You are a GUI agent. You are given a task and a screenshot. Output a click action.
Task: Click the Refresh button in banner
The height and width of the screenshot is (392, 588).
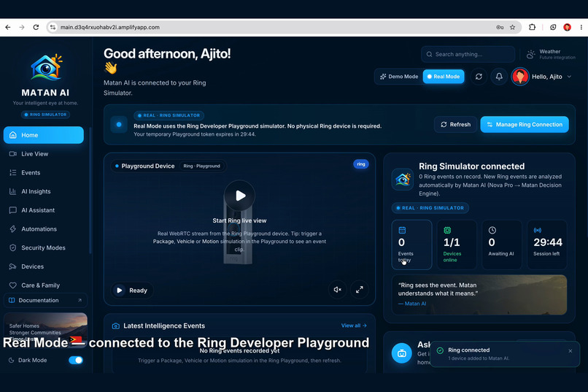click(x=455, y=125)
